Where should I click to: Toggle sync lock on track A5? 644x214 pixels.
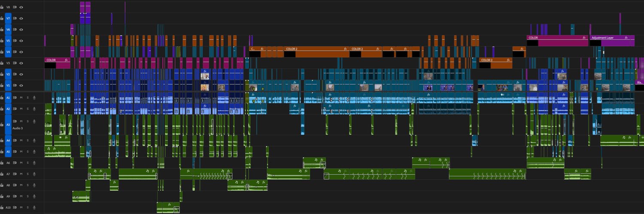pyautogui.click(x=15, y=151)
